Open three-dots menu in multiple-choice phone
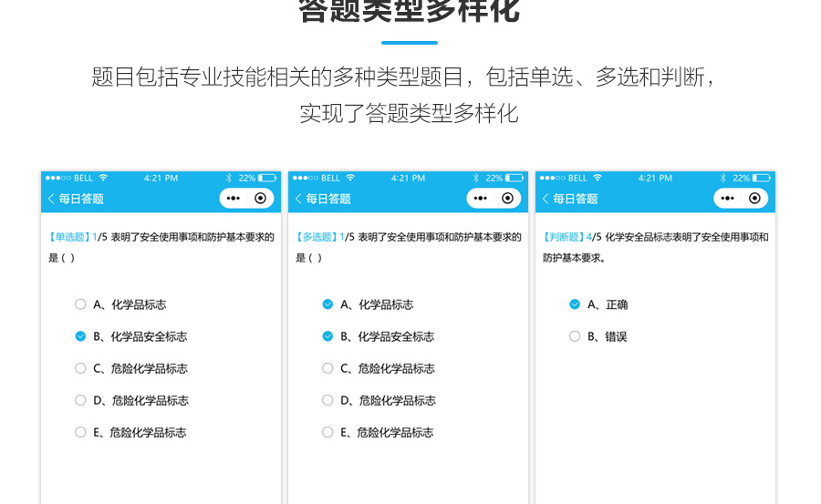Viewport: 821px width, 504px height. (481, 199)
